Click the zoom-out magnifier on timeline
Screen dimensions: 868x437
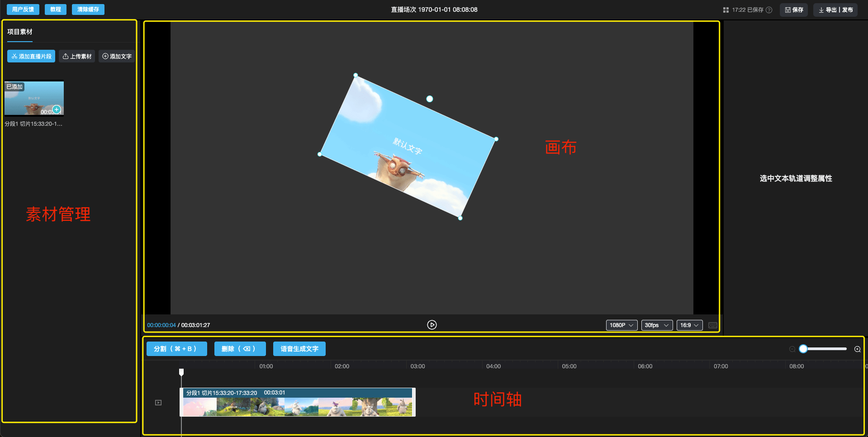point(792,349)
